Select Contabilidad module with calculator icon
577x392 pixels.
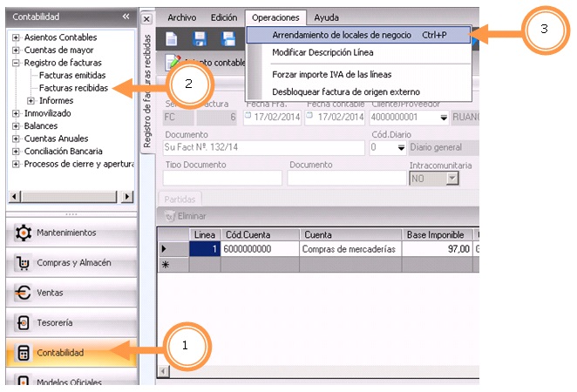pyautogui.click(x=21, y=353)
